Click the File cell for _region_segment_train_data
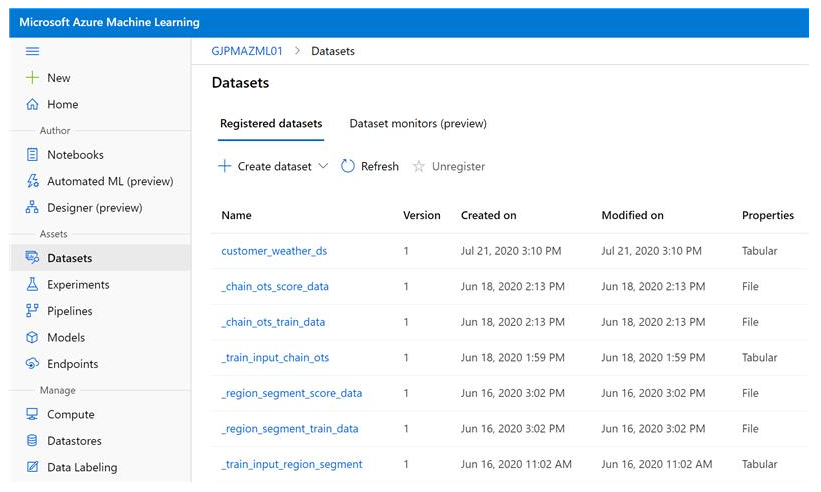 point(750,429)
